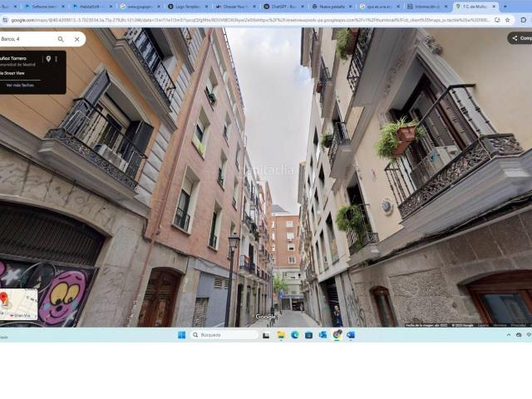The height and width of the screenshot is (399, 532).
Task: Close the 'Información d...' tab
Action: (x=446, y=7)
